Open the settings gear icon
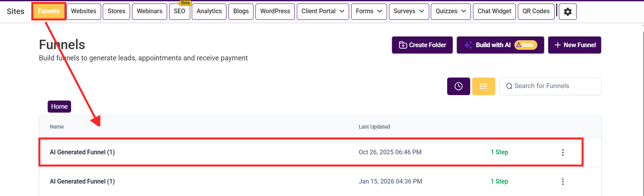Viewport: 644px width, 196px height. point(567,12)
